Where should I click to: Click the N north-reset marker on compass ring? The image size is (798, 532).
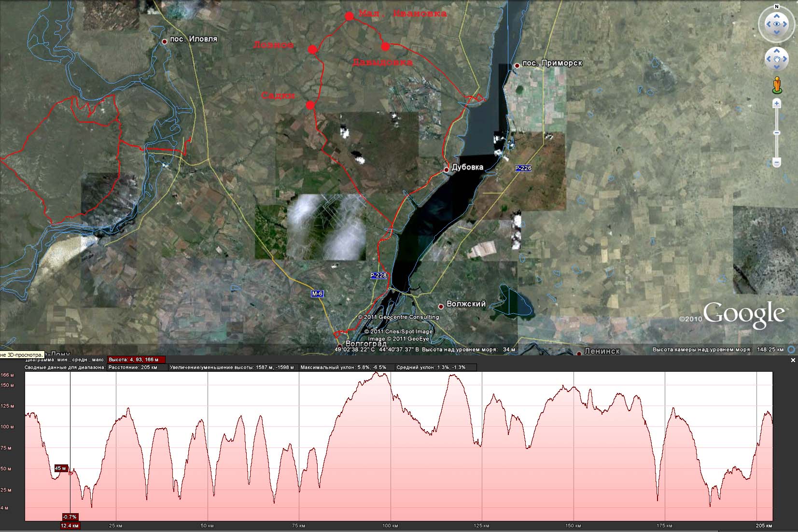pos(777,7)
